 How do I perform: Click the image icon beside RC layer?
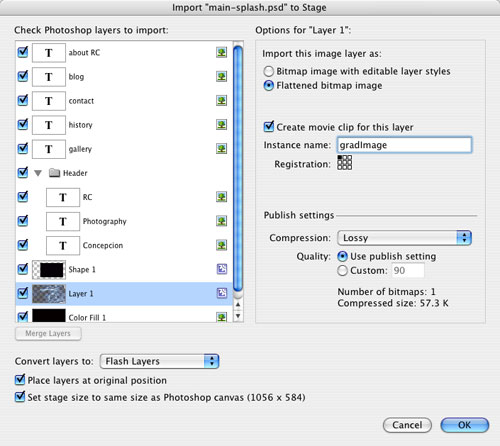coord(221,197)
